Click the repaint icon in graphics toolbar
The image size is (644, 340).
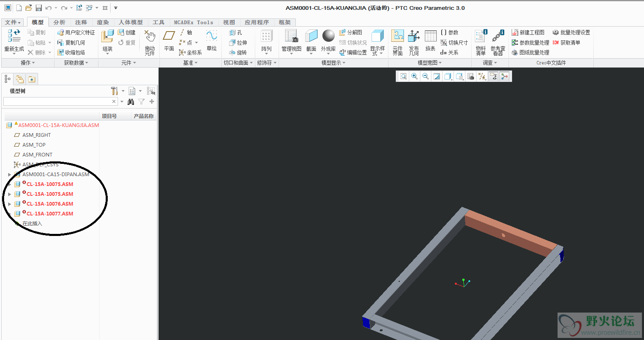tap(437, 76)
